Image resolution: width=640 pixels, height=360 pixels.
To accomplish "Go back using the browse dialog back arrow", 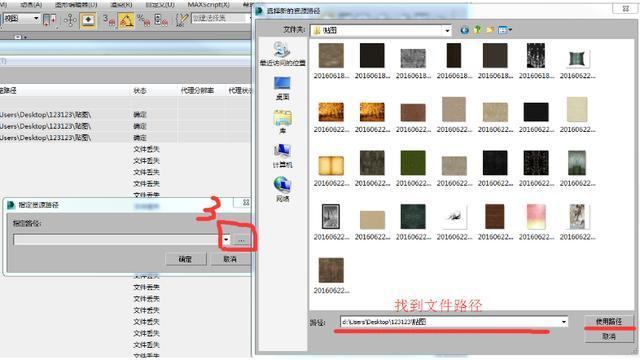I will point(464,30).
